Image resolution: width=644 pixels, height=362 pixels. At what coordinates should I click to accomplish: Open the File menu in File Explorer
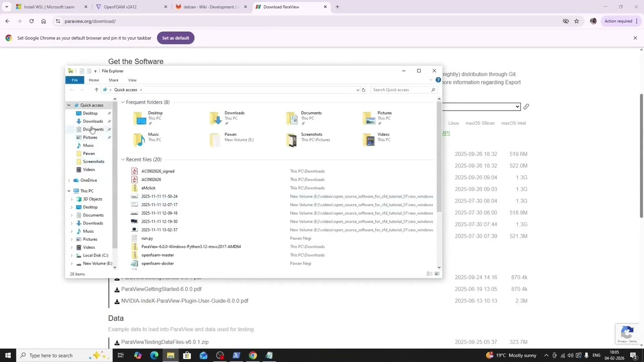tap(74, 80)
